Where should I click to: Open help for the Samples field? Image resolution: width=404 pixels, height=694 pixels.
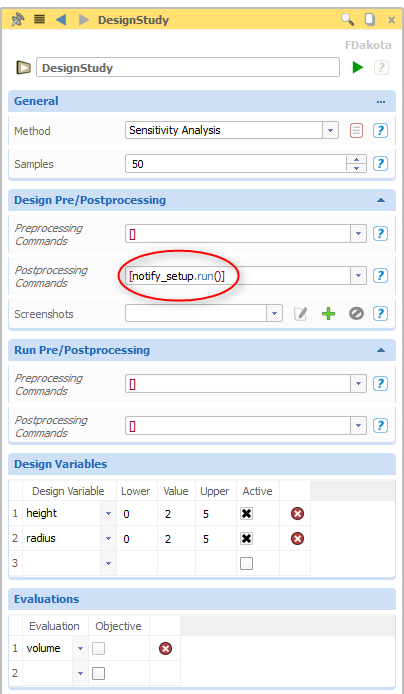(x=381, y=164)
